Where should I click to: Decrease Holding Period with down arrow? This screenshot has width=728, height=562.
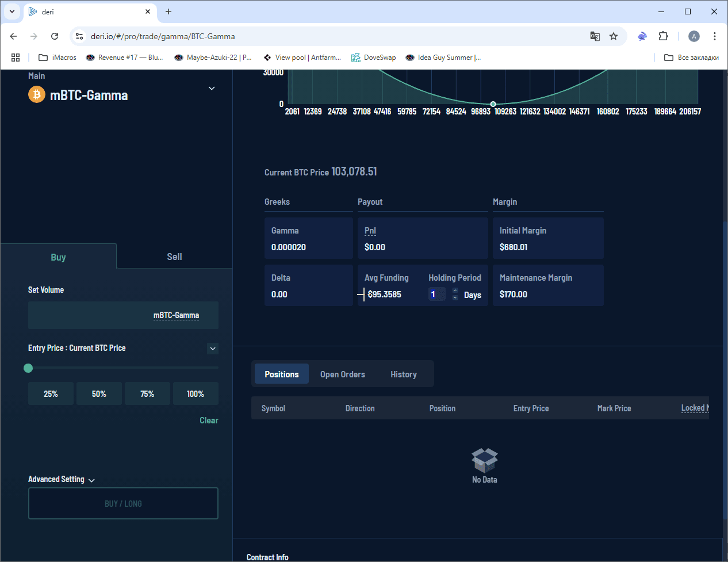pyautogui.click(x=455, y=297)
